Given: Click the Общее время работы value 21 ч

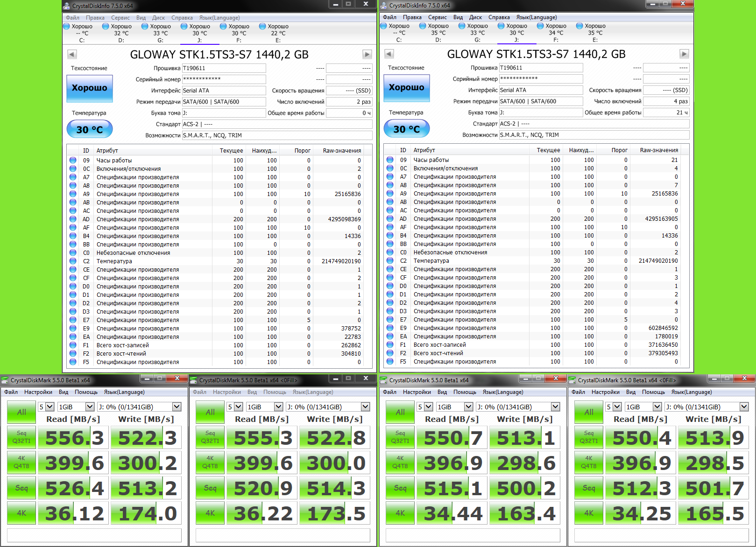Looking at the screenshot, I should pos(666,112).
